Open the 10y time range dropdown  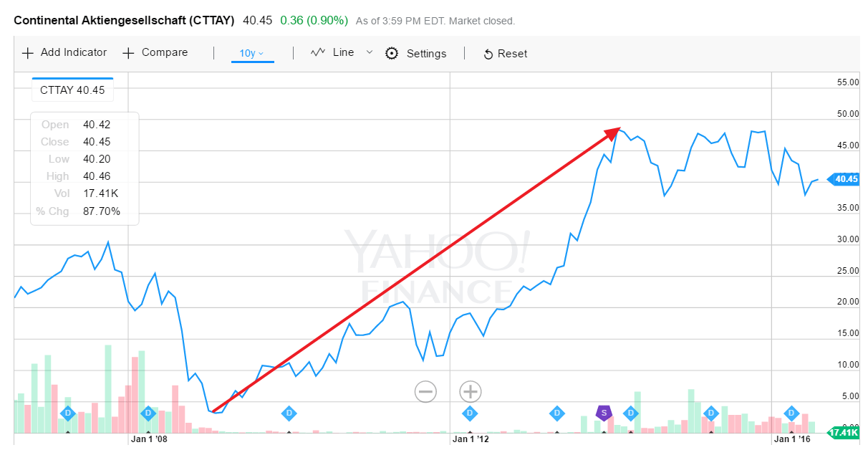coord(252,53)
